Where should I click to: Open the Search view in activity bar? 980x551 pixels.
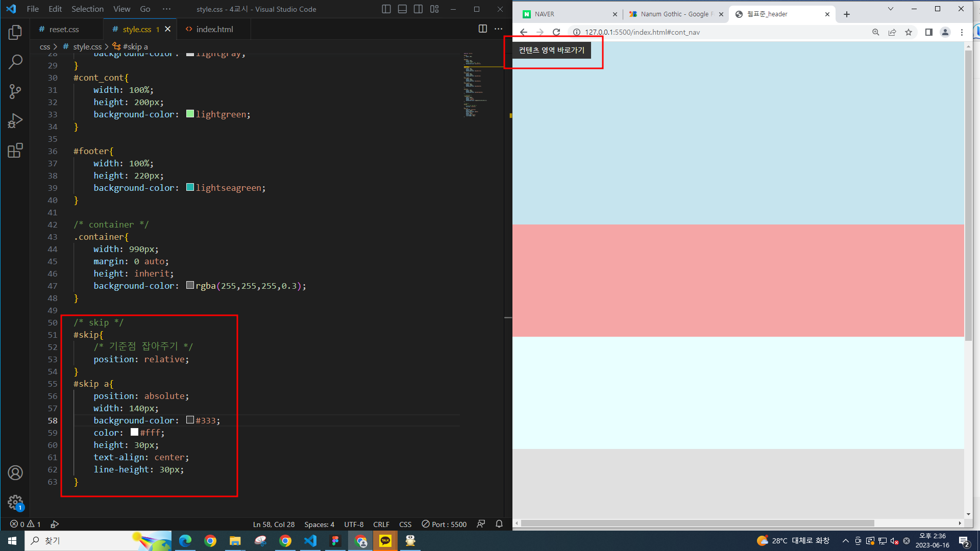15,62
